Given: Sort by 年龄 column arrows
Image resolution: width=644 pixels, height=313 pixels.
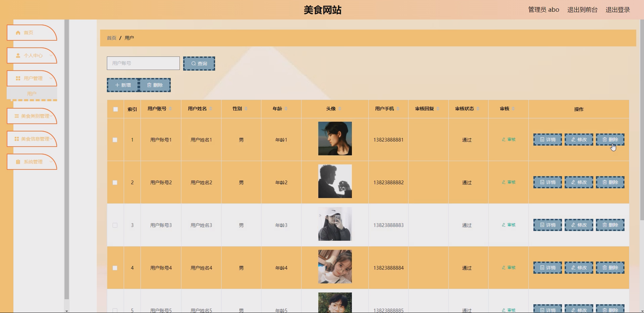Looking at the screenshot, I should (286, 109).
